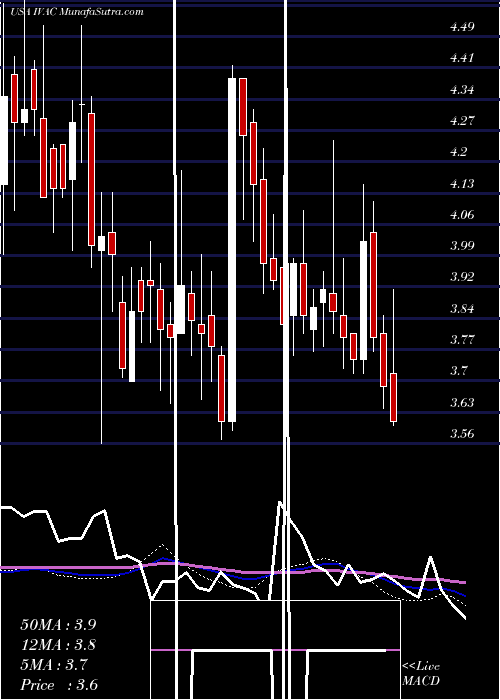This screenshot has width=500, height=700.
Task: Click the 4.41 price axis label
Action: (x=462, y=58)
